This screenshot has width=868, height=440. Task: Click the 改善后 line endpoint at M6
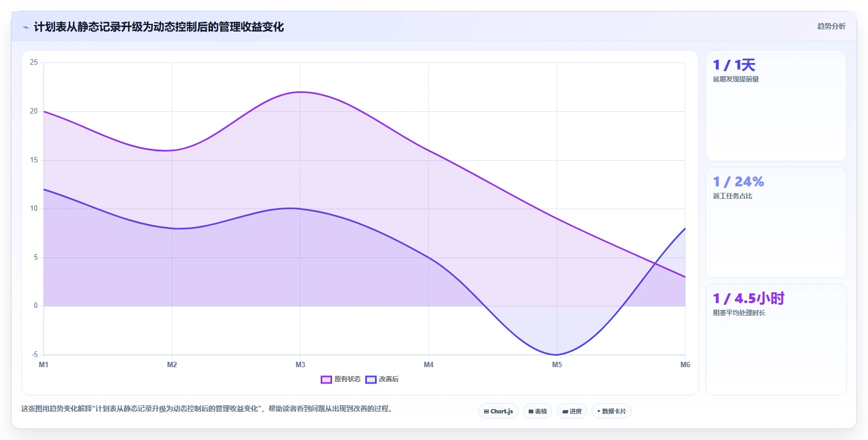point(685,229)
